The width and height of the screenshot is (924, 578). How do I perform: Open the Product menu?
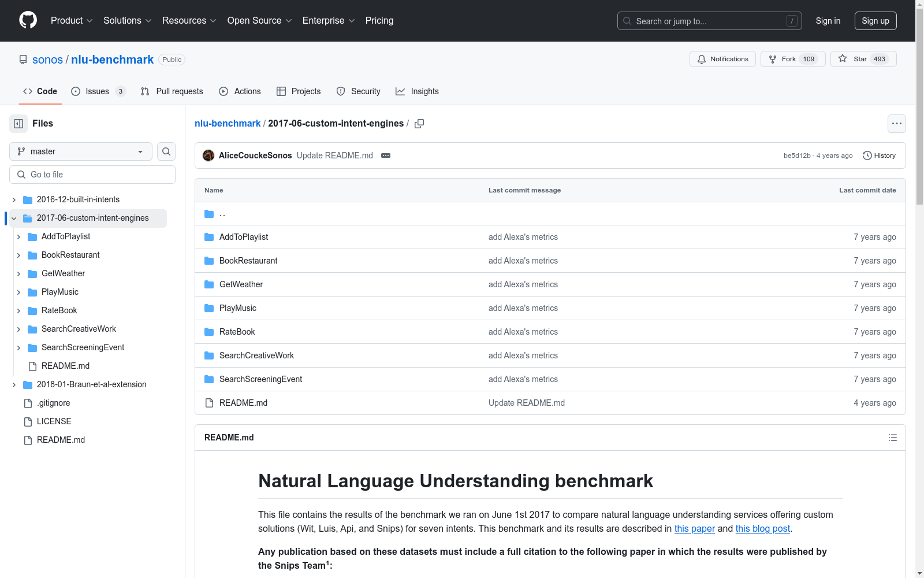click(72, 20)
